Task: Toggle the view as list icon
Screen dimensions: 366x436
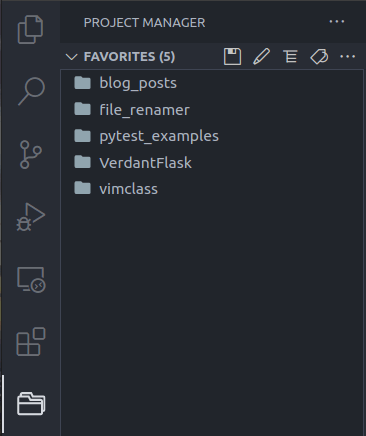Action: click(290, 56)
